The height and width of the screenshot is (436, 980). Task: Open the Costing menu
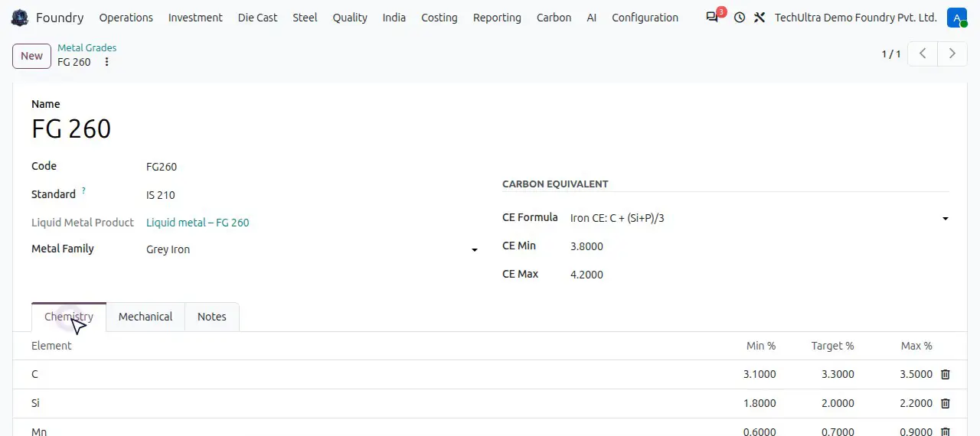(x=439, y=18)
